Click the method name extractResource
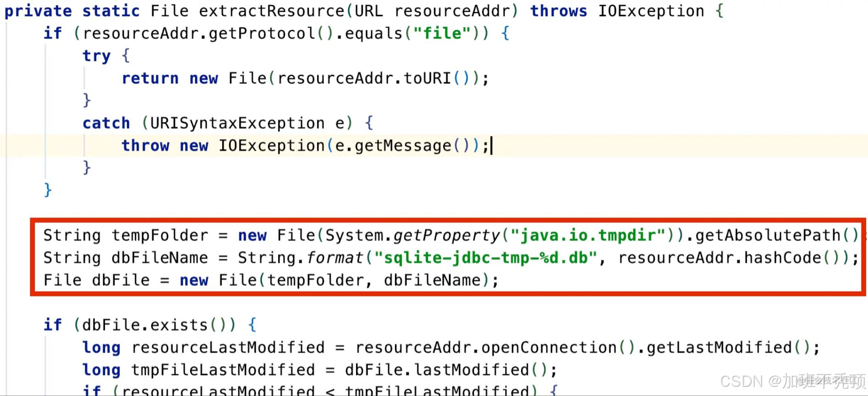The image size is (868, 396). [x=271, y=11]
